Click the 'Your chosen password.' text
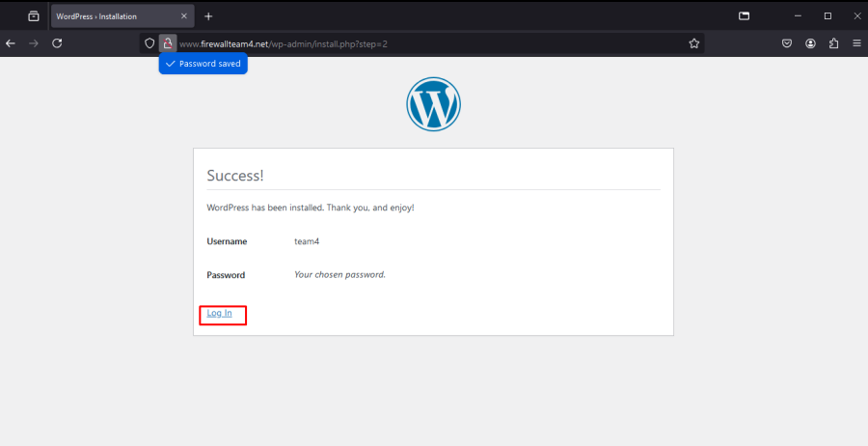868x446 pixels. point(339,274)
